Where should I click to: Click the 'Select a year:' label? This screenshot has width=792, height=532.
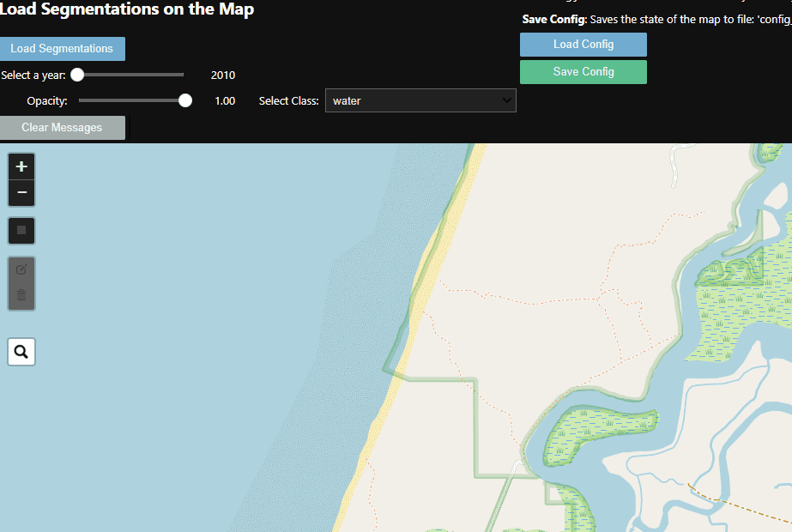33,76
